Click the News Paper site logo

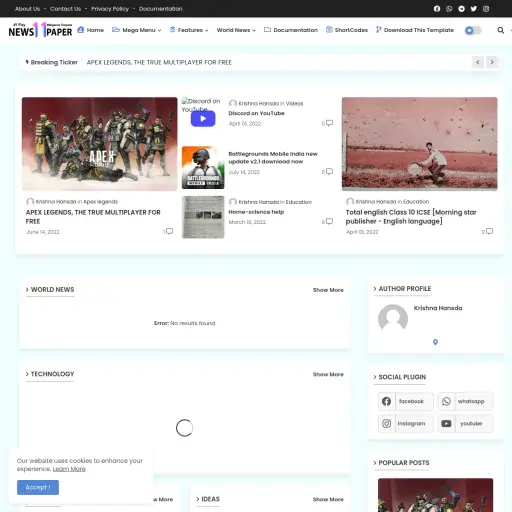tap(40, 30)
